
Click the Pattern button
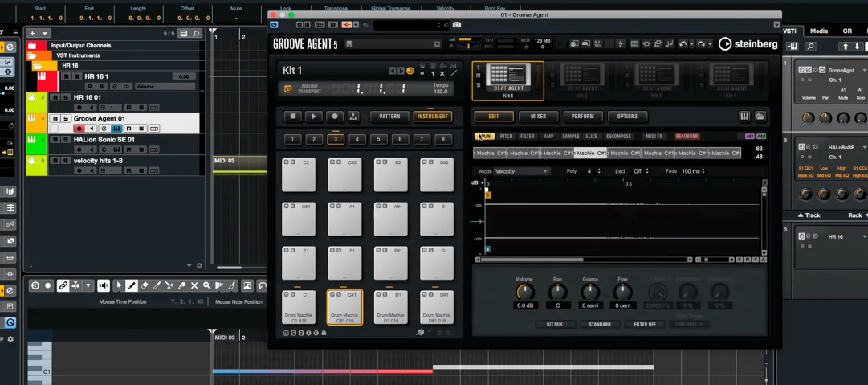click(389, 117)
